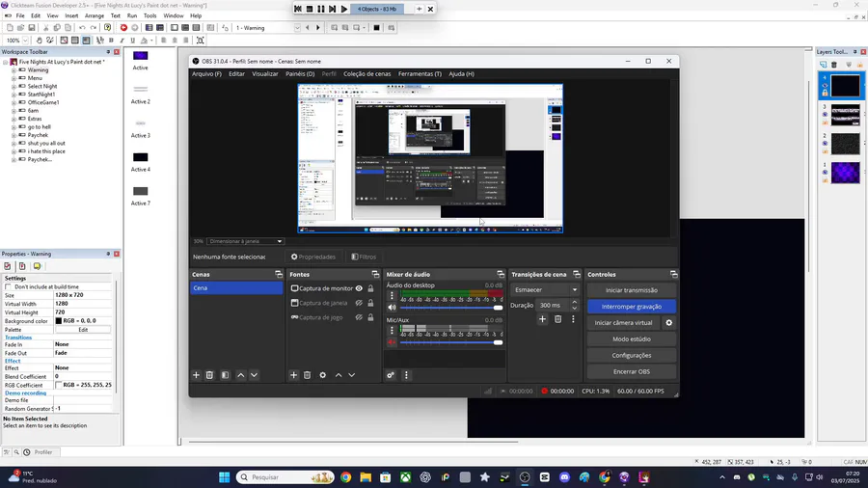
Task: Toggle italic text in Fusion toolbar
Action: (122, 41)
